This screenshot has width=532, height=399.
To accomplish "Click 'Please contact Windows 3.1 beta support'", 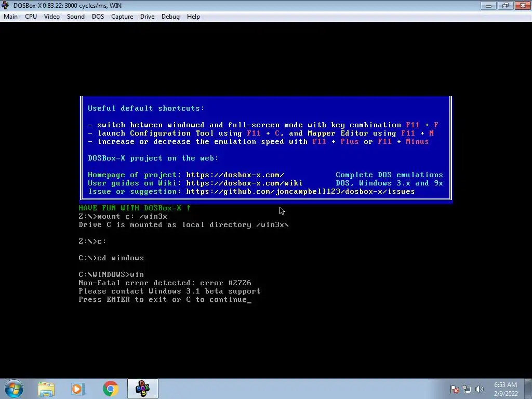I will (169, 291).
